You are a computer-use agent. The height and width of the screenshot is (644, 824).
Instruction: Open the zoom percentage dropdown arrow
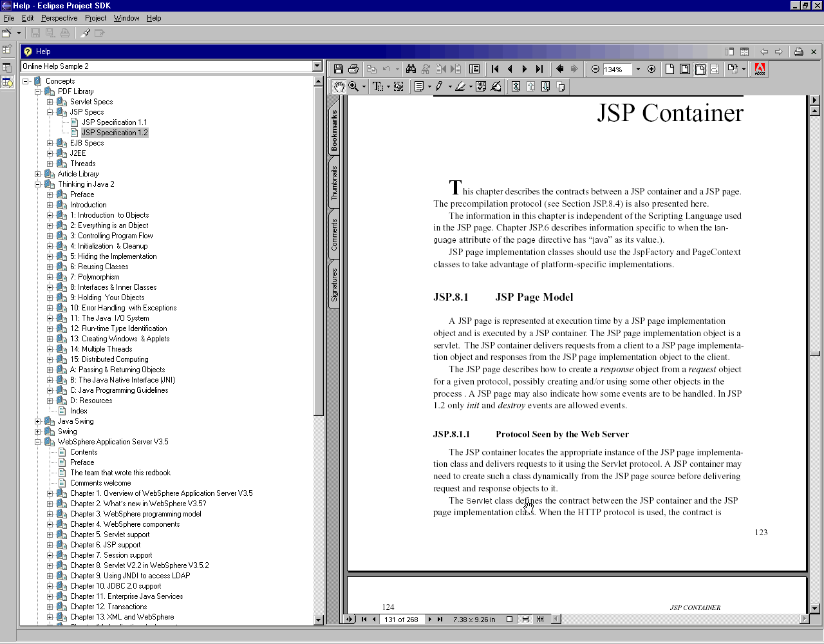638,70
